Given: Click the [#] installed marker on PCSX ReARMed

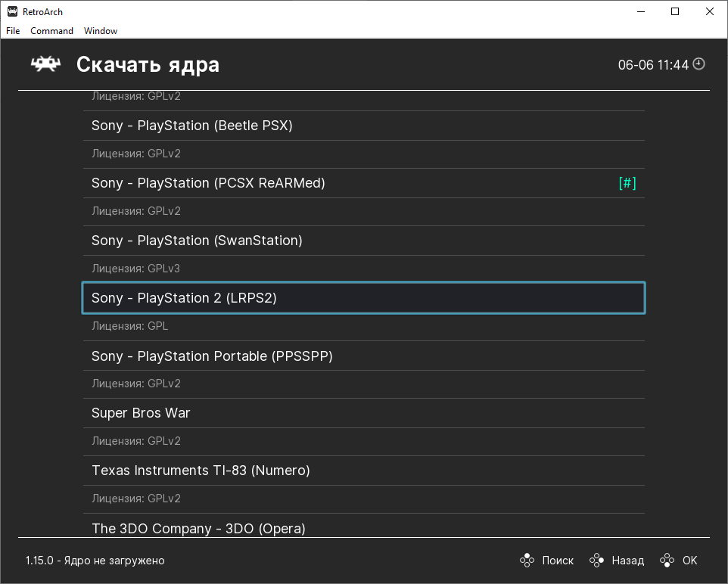Looking at the screenshot, I should [x=627, y=183].
